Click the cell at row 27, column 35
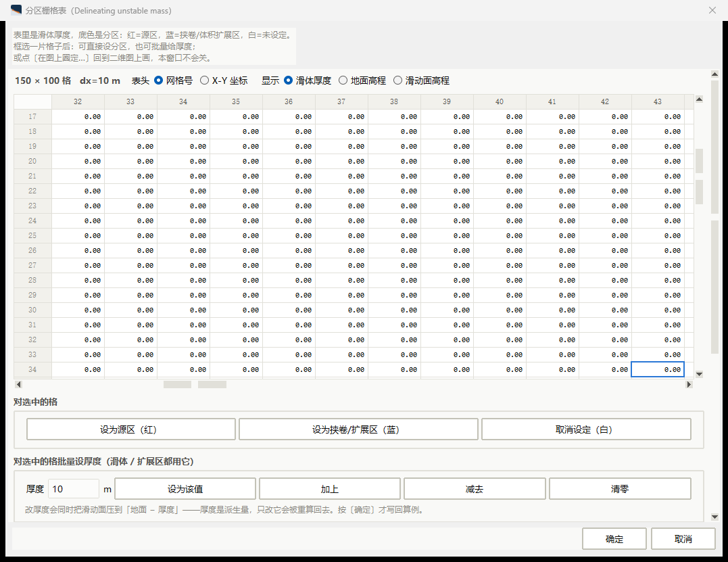 point(236,265)
